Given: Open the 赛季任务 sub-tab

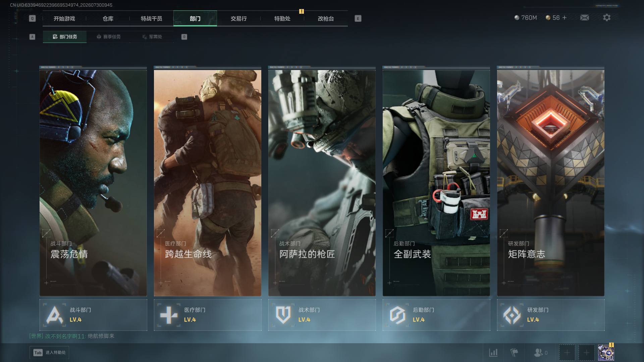Looking at the screenshot, I should coord(108,37).
